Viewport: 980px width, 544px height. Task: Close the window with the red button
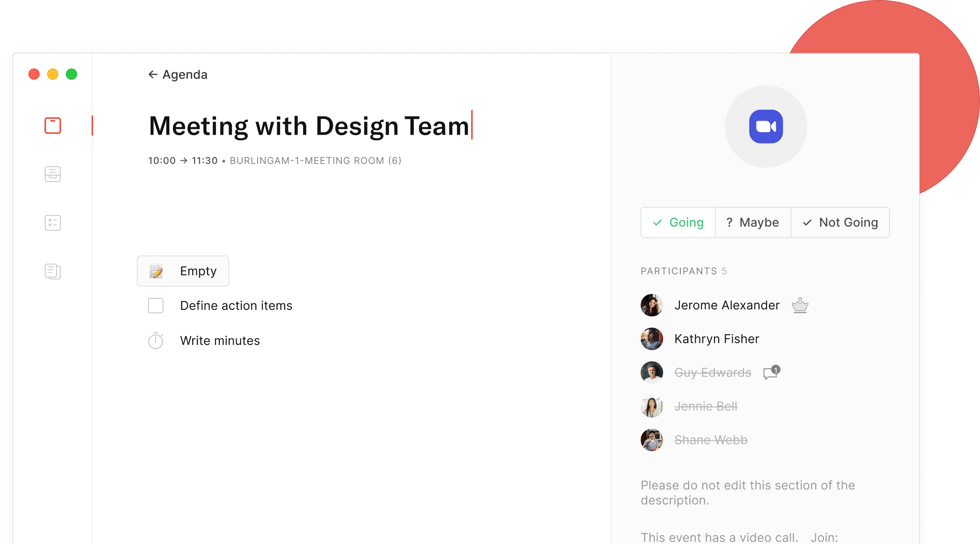(x=34, y=74)
